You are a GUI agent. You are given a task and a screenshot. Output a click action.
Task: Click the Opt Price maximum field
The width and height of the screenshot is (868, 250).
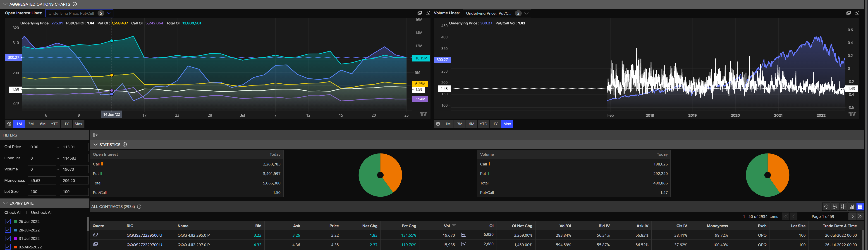point(74,147)
